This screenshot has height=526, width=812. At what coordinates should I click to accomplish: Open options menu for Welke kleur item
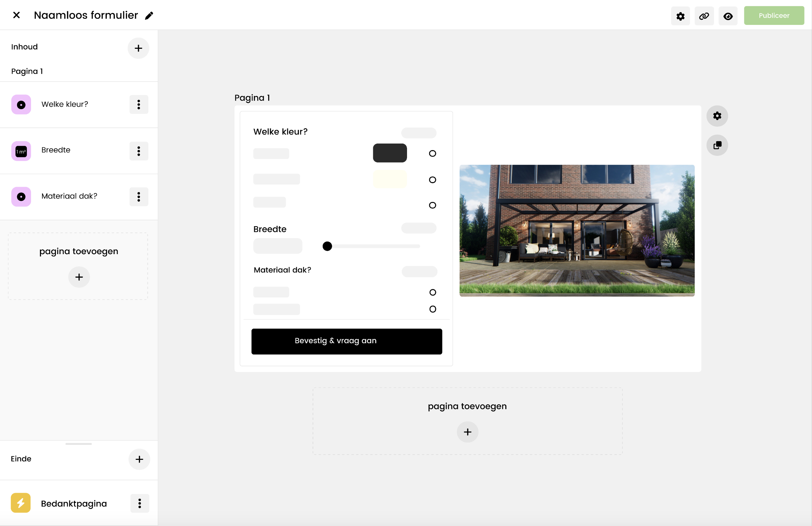click(x=139, y=104)
